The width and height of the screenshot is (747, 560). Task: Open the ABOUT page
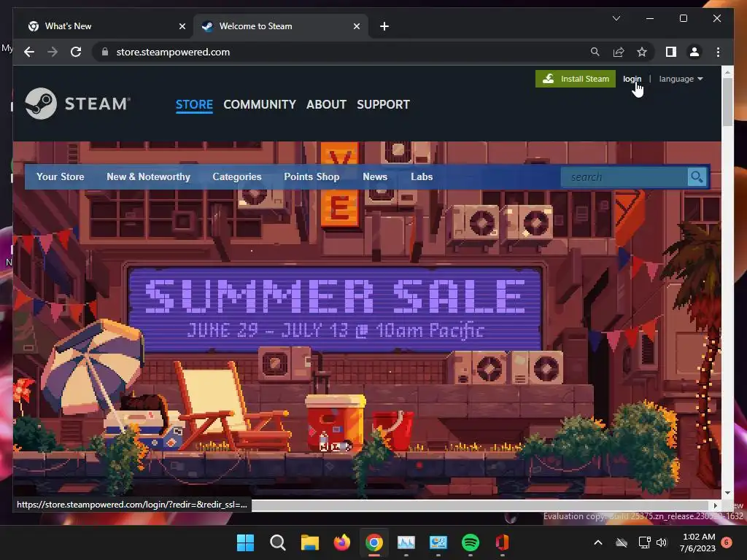pos(326,104)
